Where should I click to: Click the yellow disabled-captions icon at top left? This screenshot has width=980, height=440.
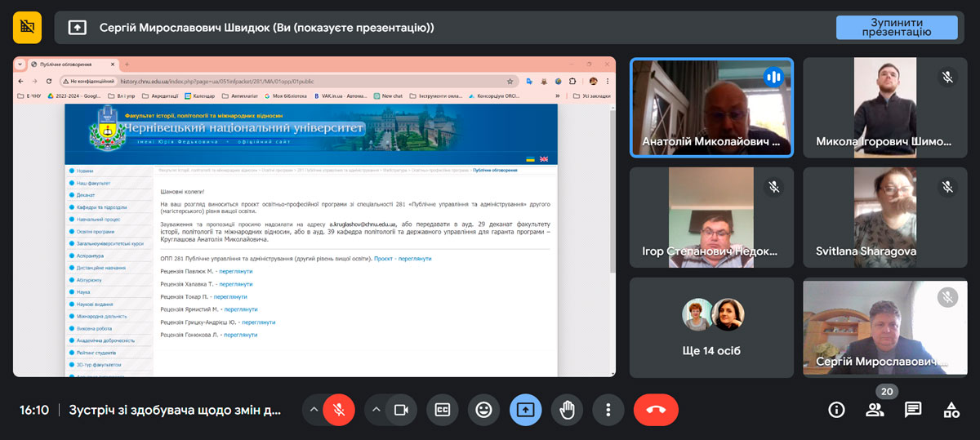27,27
